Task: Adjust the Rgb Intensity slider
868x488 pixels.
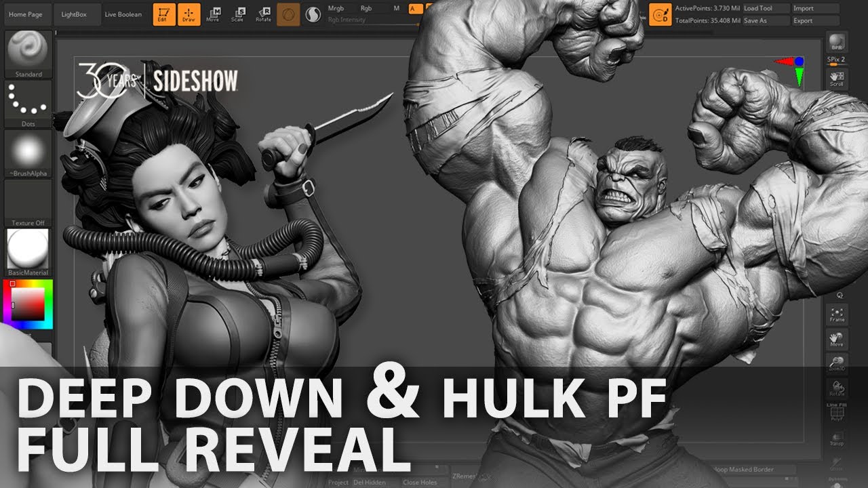Action: click(373, 20)
